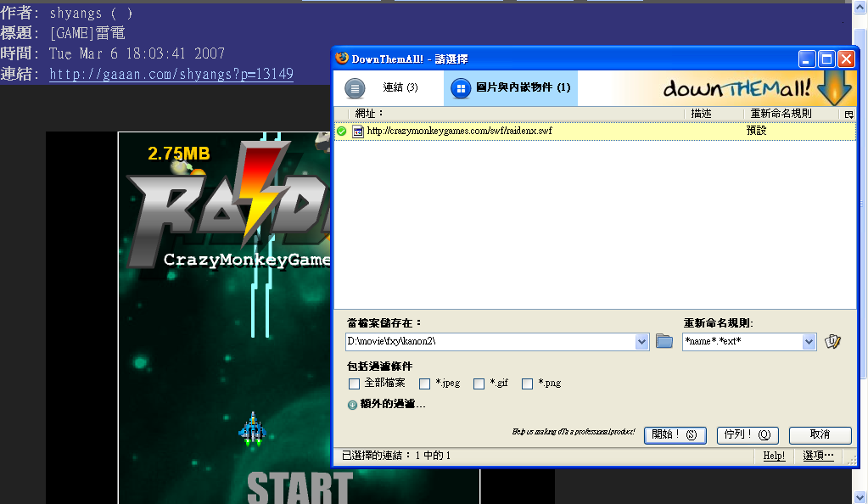Click START in the Raiden game

coord(300,487)
